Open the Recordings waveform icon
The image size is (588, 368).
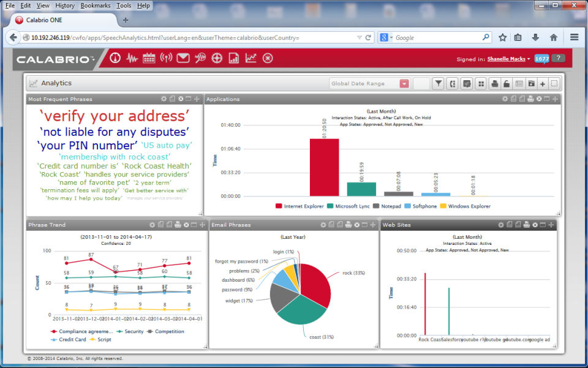point(132,58)
